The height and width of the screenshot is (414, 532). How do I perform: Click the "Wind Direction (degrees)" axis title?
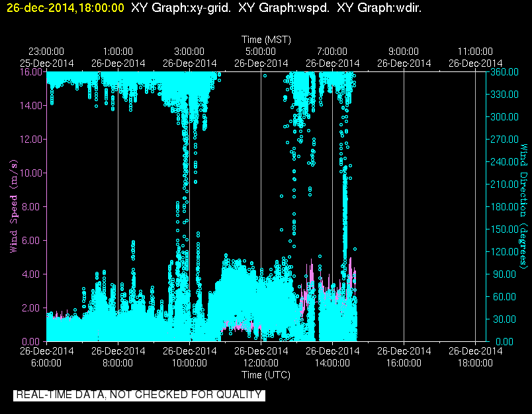point(524,205)
